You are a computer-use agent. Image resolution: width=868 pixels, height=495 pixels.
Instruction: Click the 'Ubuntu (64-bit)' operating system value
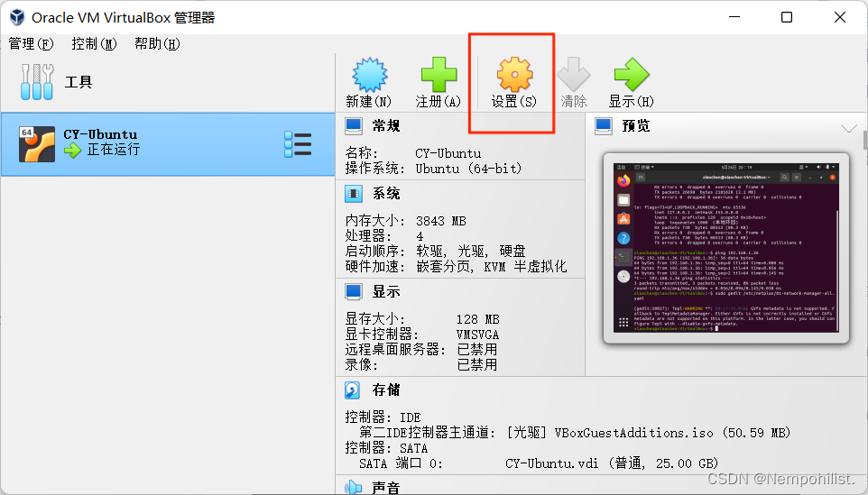(x=468, y=168)
